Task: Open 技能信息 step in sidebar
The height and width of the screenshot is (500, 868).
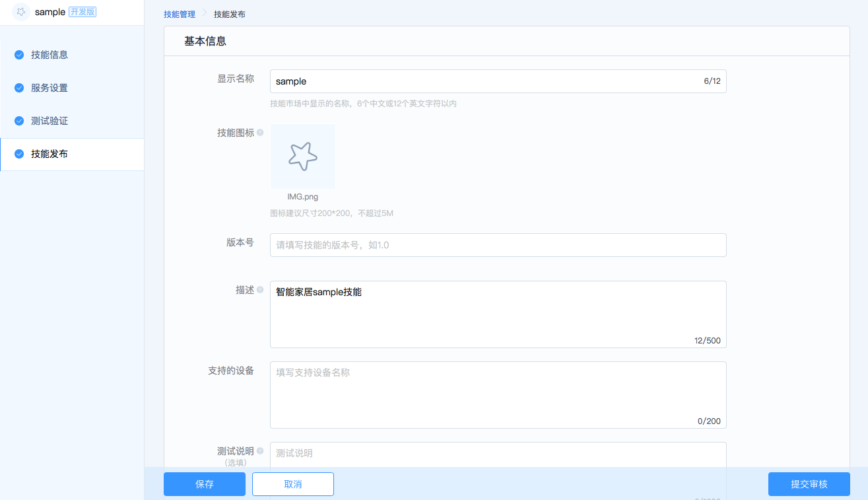Action: click(72, 55)
